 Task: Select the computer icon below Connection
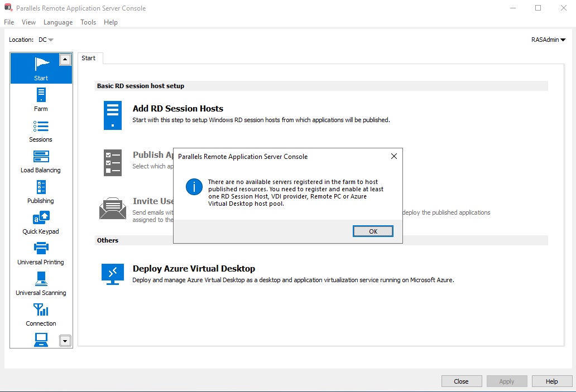tap(41, 340)
